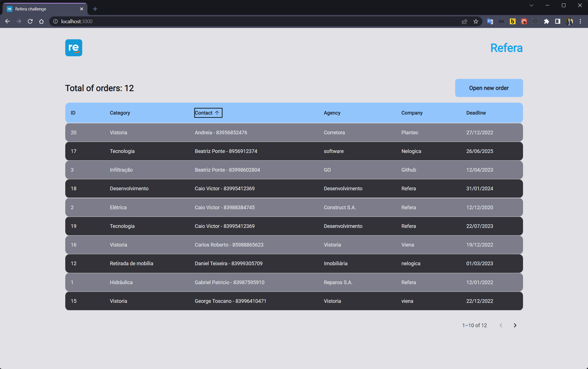Sort the table by Deadline column header
This screenshot has width=588, height=369.
coord(476,113)
